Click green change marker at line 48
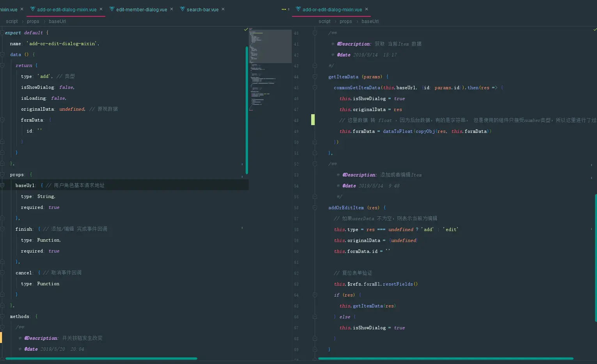 [313, 120]
